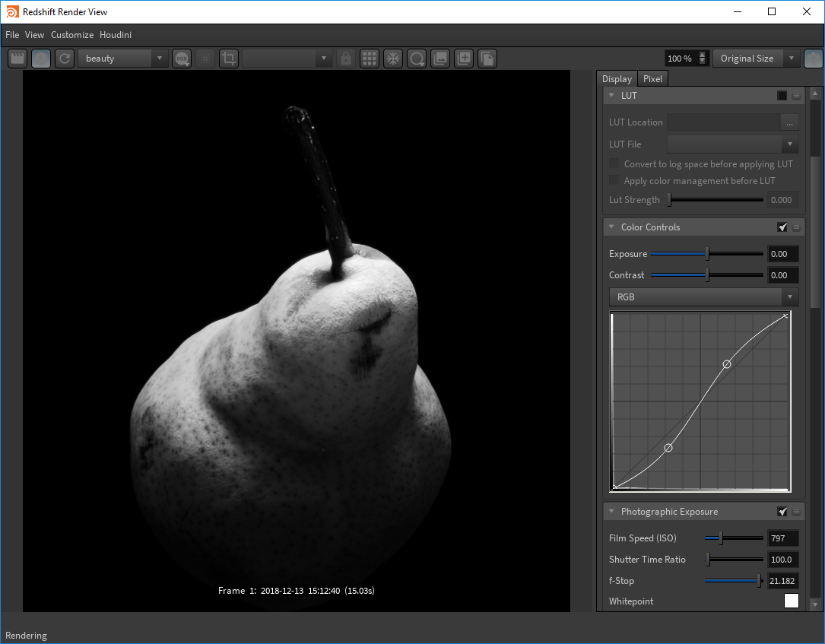Select the crop region tool

(x=229, y=59)
